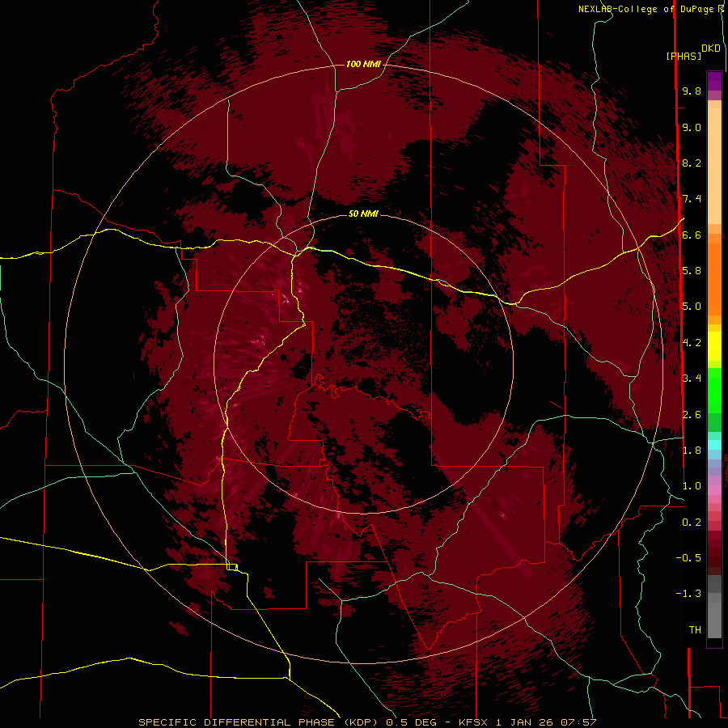Click the 9.0 value on the color scale

[692, 127]
